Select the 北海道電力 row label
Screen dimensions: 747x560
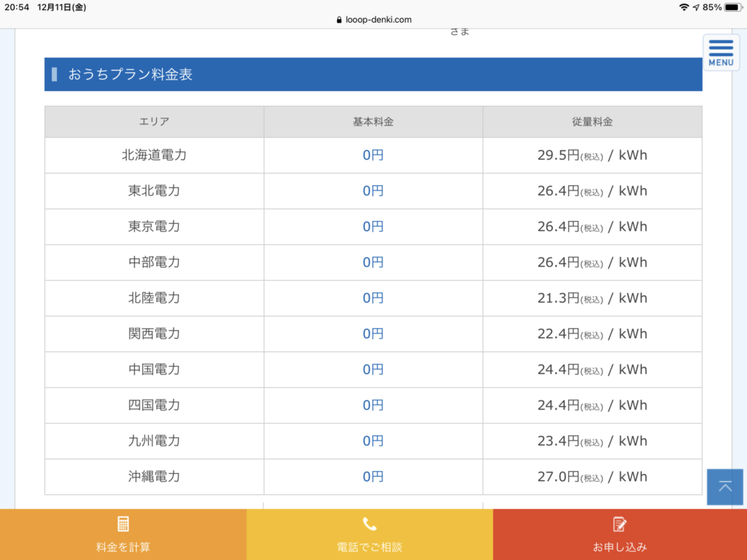(x=154, y=155)
